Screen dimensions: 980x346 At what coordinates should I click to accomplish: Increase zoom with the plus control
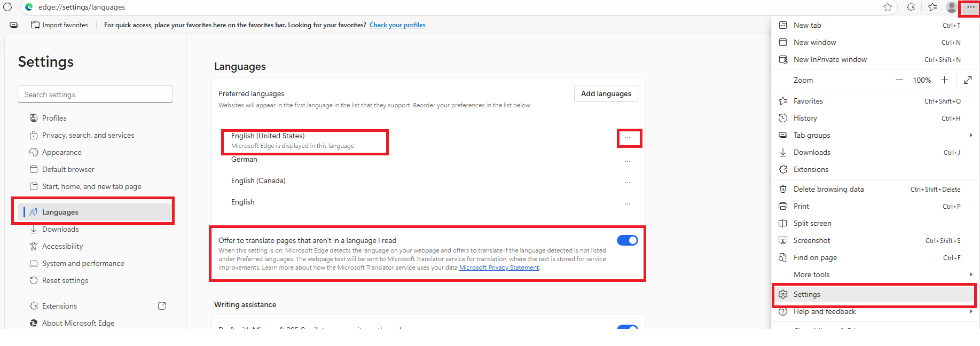(x=944, y=80)
